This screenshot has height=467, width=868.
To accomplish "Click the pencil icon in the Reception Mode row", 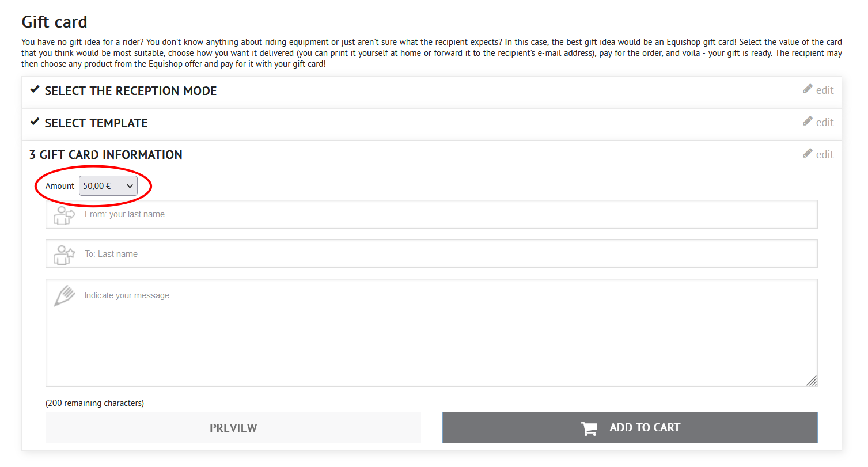I will pyautogui.click(x=808, y=89).
